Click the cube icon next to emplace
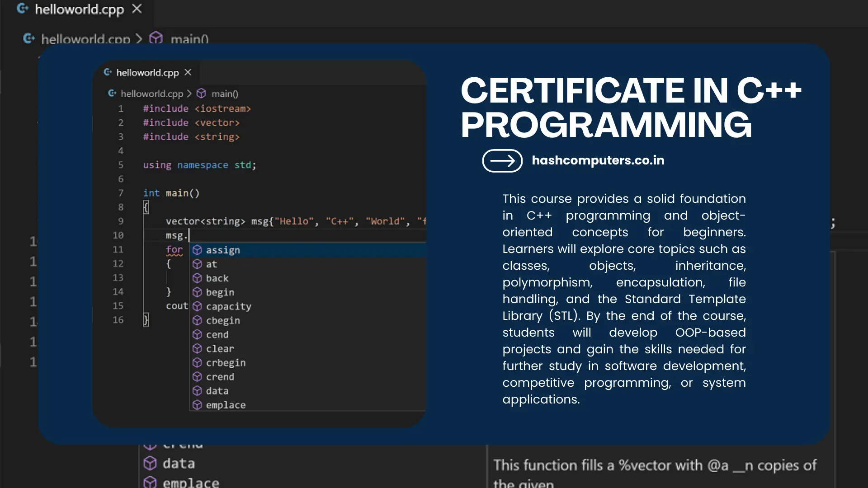The image size is (868, 488). [197, 405]
